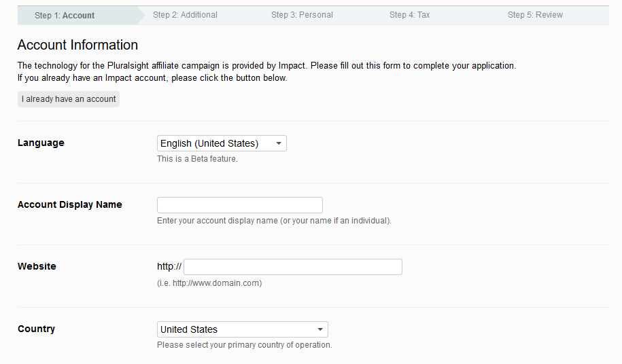Click the Account Information heading
The width and height of the screenshot is (622, 364).
pyautogui.click(x=77, y=45)
